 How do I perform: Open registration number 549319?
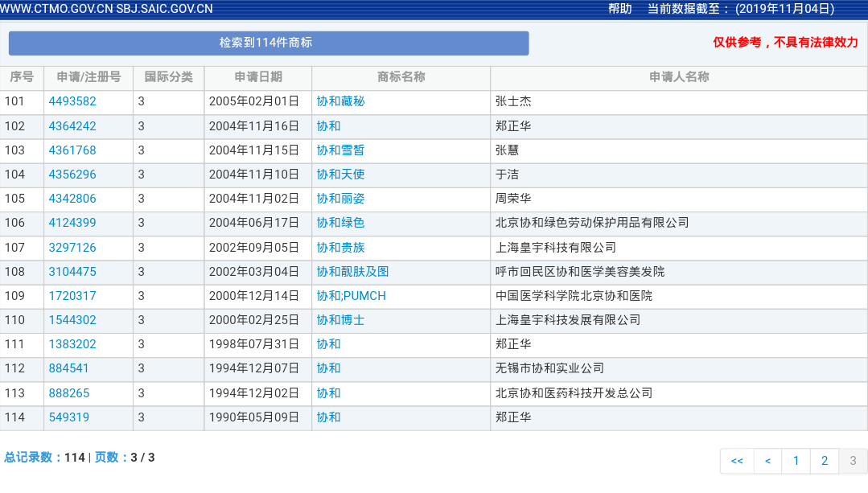(x=68, y=417)
